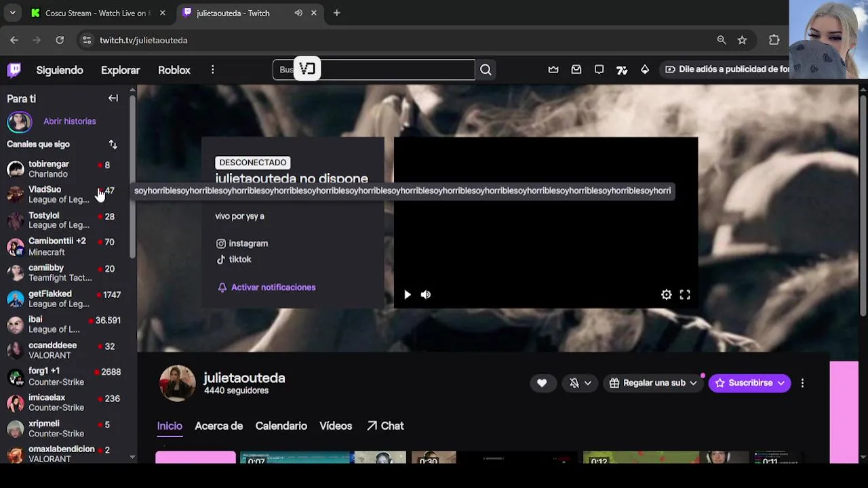Select the Acerca de tab
The width and height of the screenshot is (868, 488).
click(218, 426)
